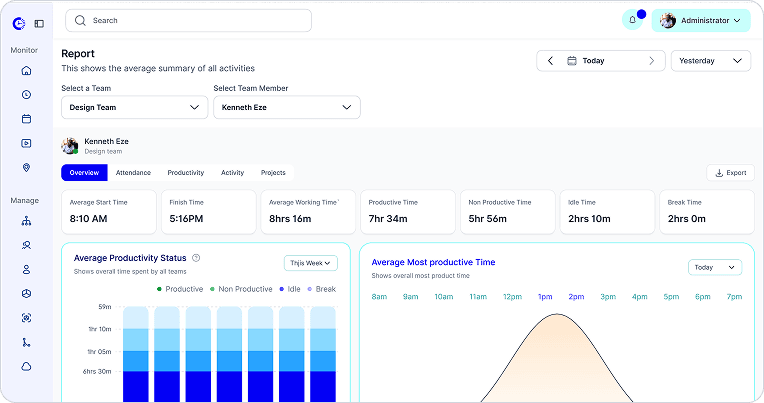Collapse sidebar using panel toggle icon
The height and width of the screenshot is (403, 764).
[x=39, y=23]
